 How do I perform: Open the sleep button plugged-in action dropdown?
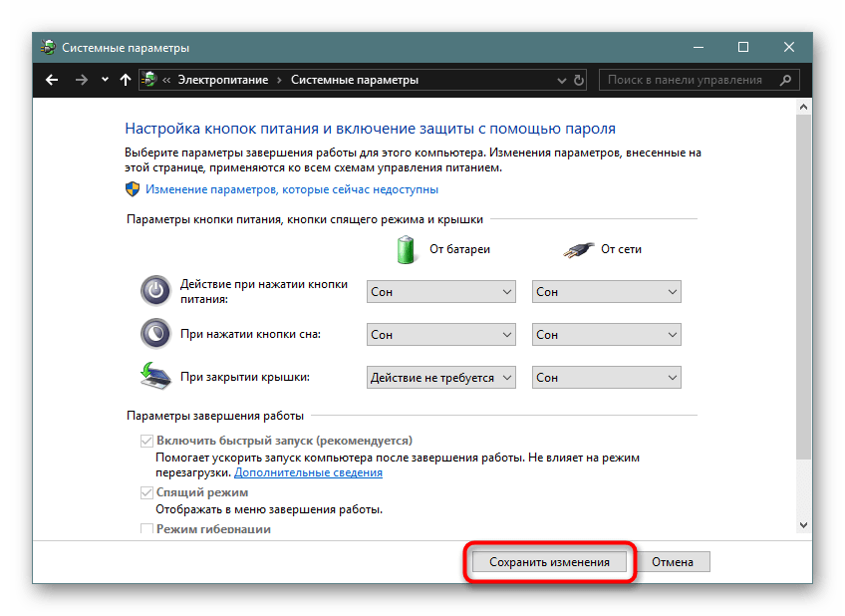click(606, 335)
